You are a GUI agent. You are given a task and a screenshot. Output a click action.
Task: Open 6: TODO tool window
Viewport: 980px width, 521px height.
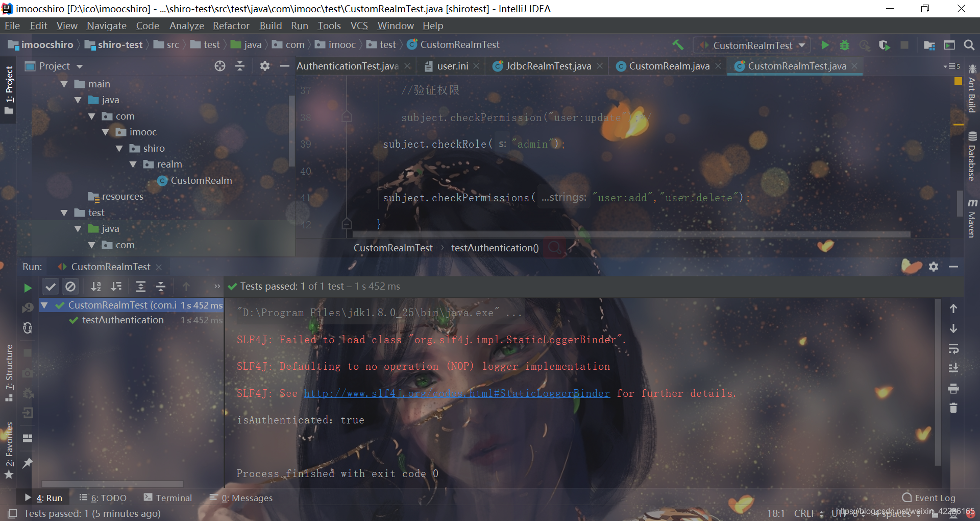coord(103,498)
